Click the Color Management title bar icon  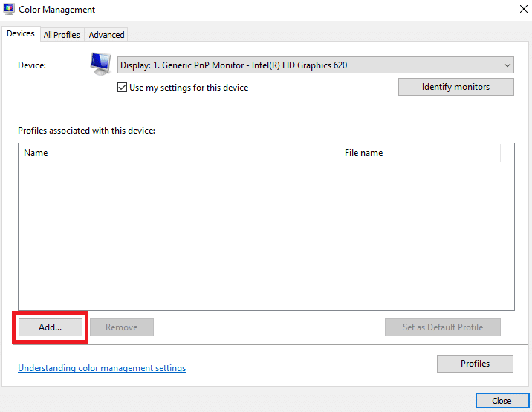(x=9, y=9)
